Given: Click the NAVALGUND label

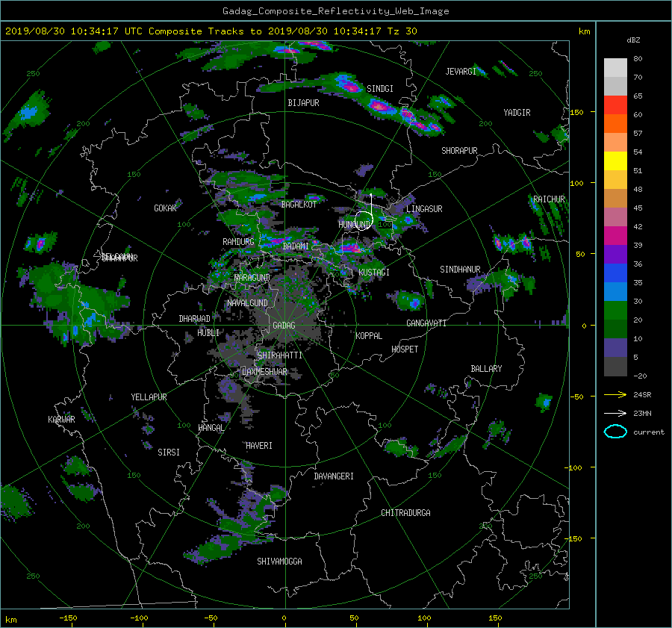Looking at the screenshot, I should tap(247, 303).
